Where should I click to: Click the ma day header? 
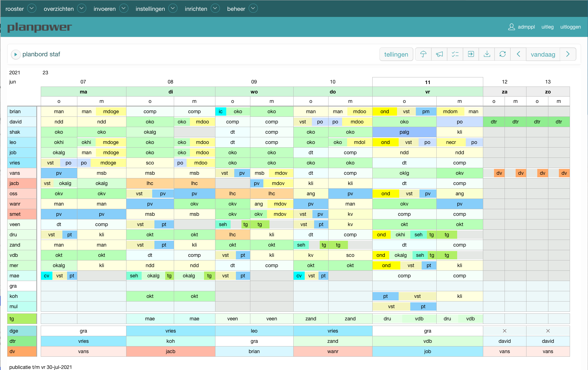click(83, 92)
